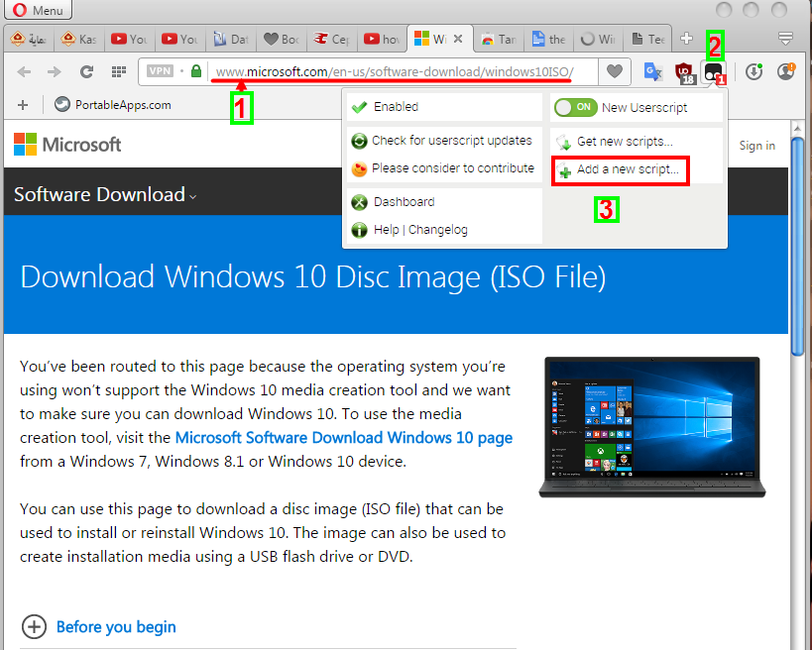Click the scrollbar up arrow
The width and height of the screenshot is (812, 650).
tap(797, 128)
